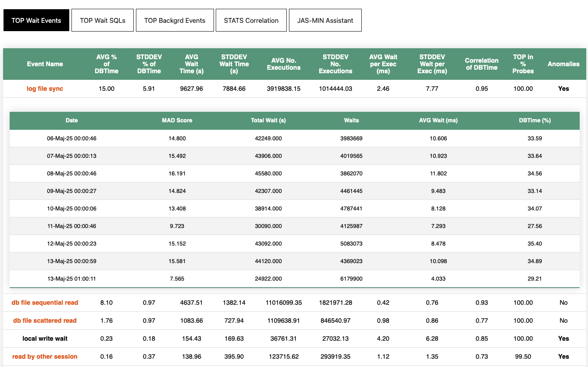Click the Total Wait (s) header
Image resolution: width=588 pixels, height=367 pixels.
pos(268,120)
